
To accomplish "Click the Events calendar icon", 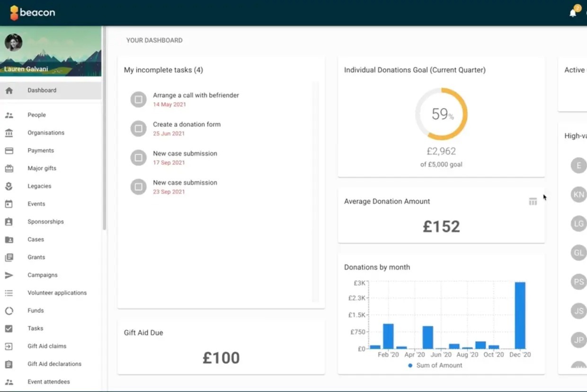I will point(9,204).
